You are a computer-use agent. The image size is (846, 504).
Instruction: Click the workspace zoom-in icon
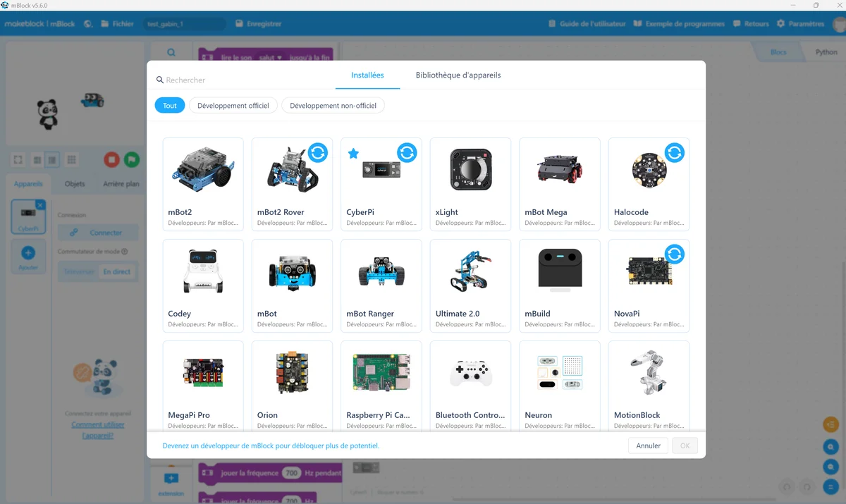831,447
